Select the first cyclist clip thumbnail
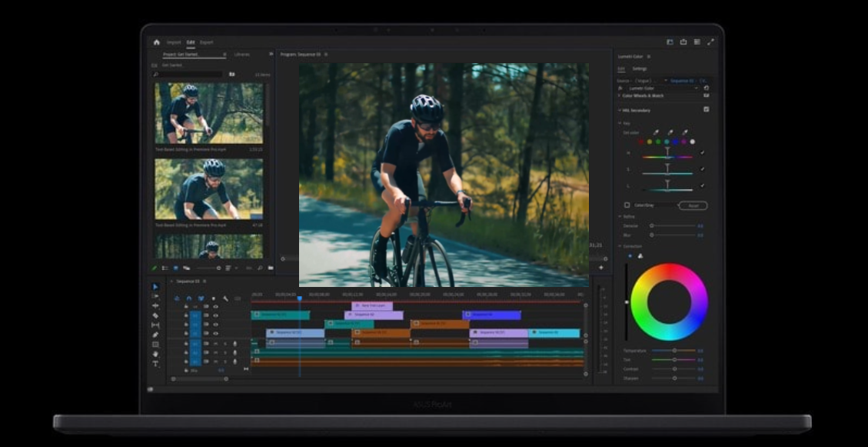Image resolution: width=868 pixels, height=447 pixels. 208,113
